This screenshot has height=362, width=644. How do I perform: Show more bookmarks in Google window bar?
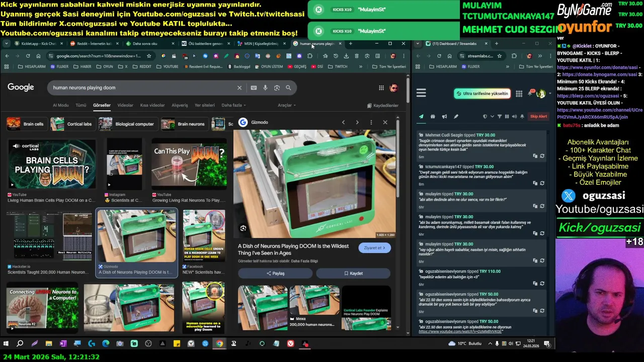pyautogui.click(x=361, y=66)
